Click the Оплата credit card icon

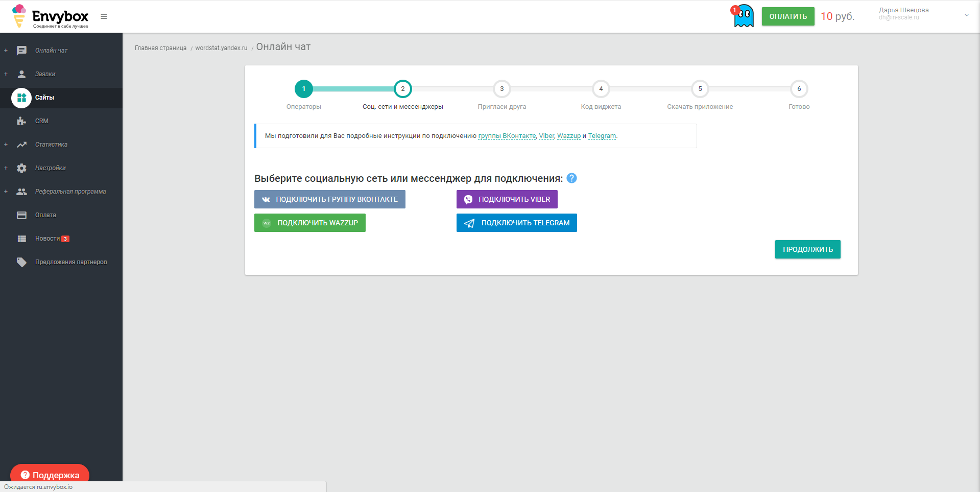[21, 215]
